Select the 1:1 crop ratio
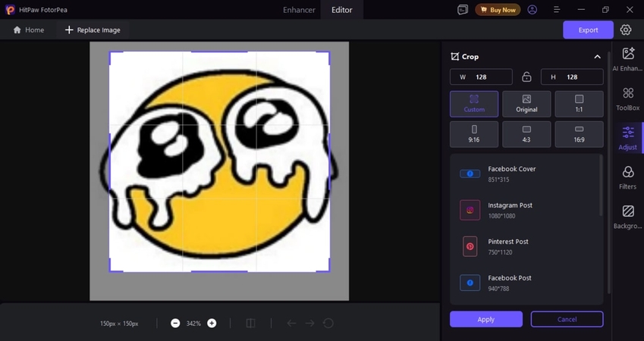The image size is (644, 341). (x=579, y=104)
